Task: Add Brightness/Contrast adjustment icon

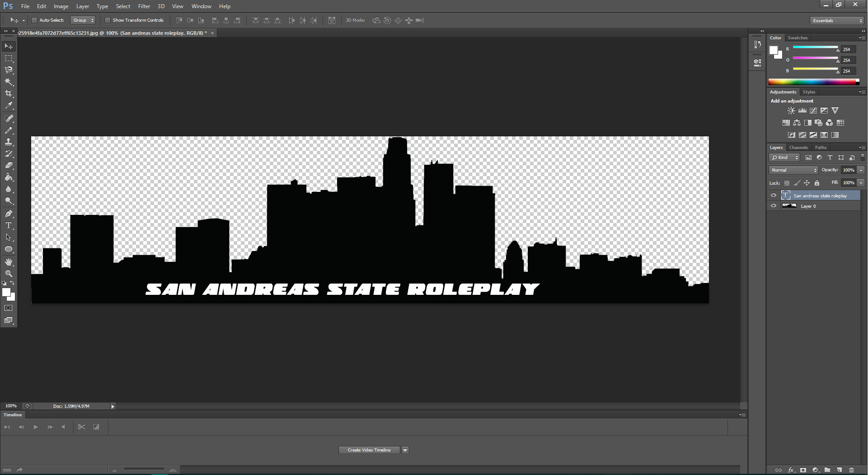Action: pos(791,111)
